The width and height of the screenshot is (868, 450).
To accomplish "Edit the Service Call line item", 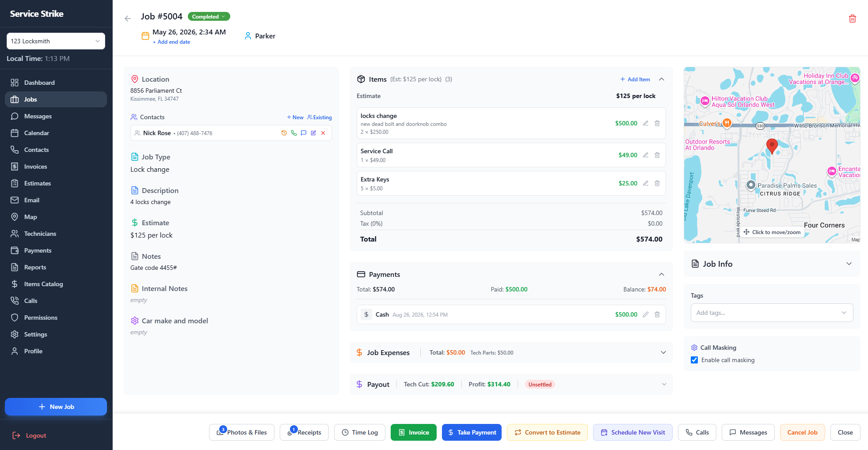I will tap(646, 155).
